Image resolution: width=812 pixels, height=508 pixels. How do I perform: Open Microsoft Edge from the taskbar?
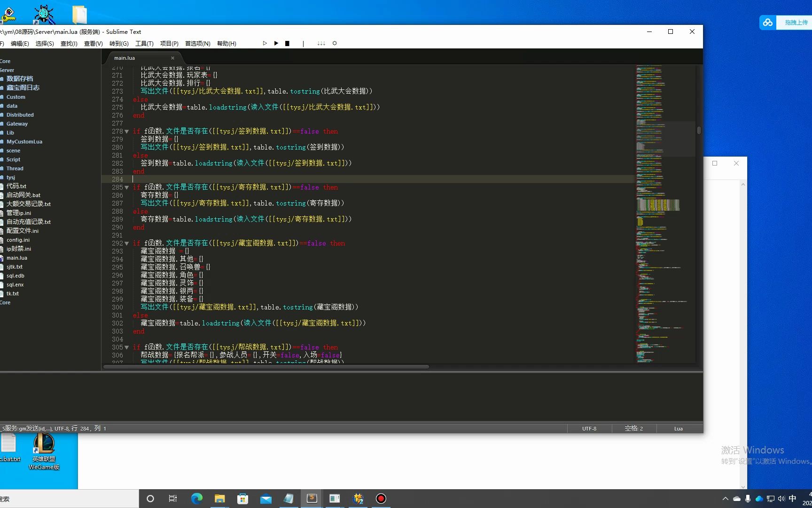click(x=196, y=499)
